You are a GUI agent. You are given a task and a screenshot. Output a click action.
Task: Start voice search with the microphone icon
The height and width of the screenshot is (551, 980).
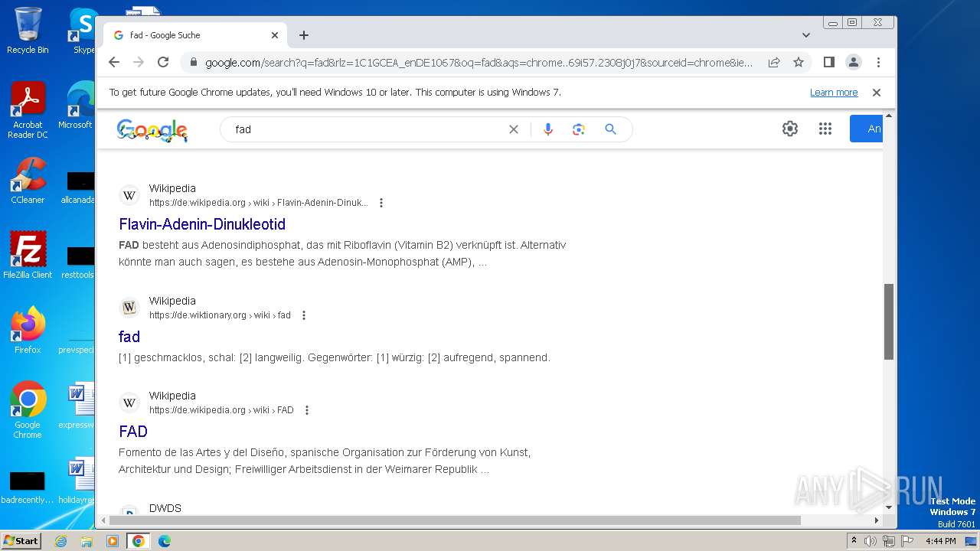pyautogui.click(x=547, y=129)
